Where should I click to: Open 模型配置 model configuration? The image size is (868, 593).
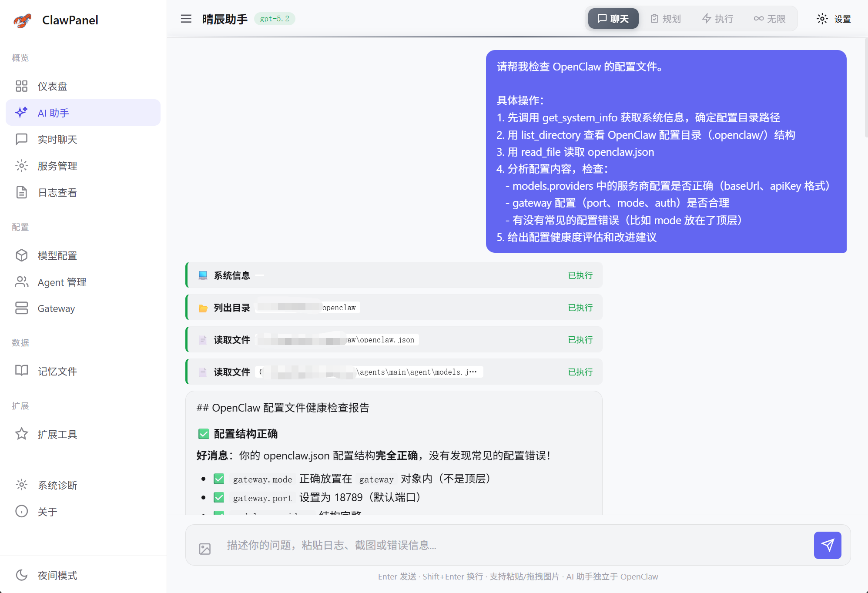tap(22, 255)
